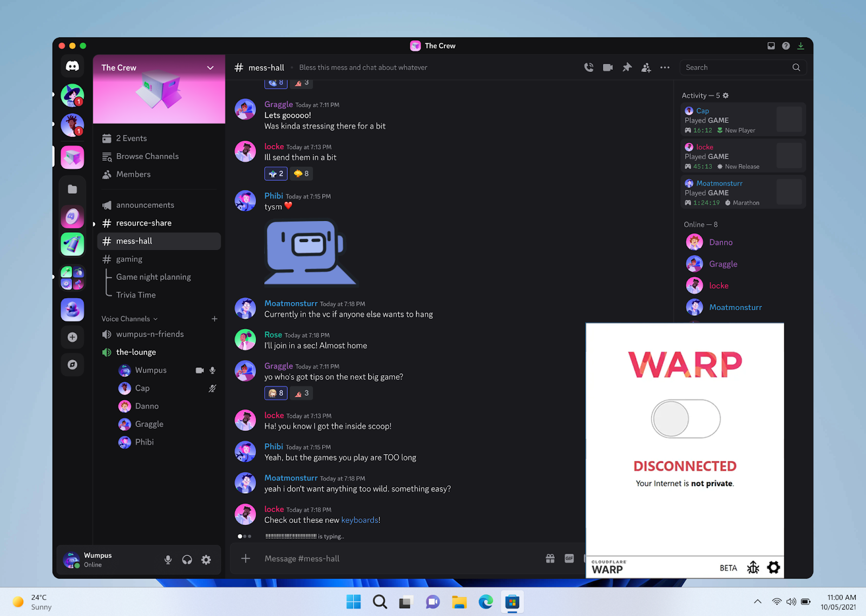This screenshot has height=616, width=866.
Task: Deafen yourself with the headphones icon
Action: (x=187, y=560)
